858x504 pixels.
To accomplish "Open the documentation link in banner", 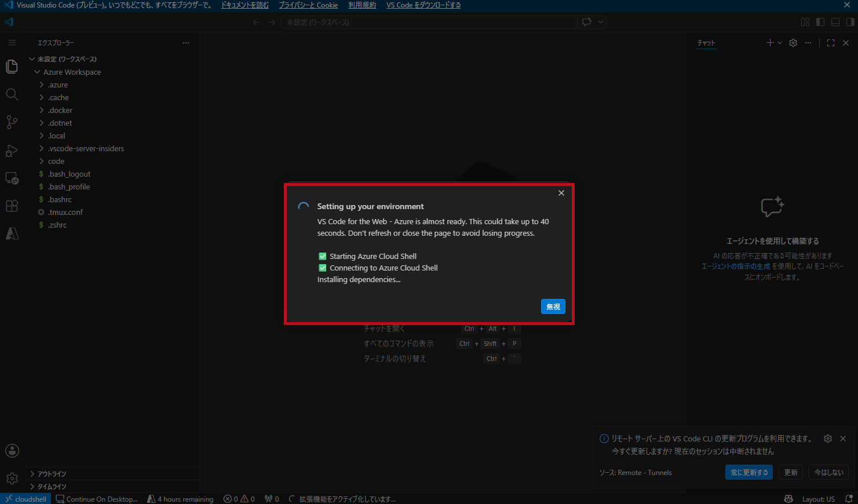I will point(245,5).
